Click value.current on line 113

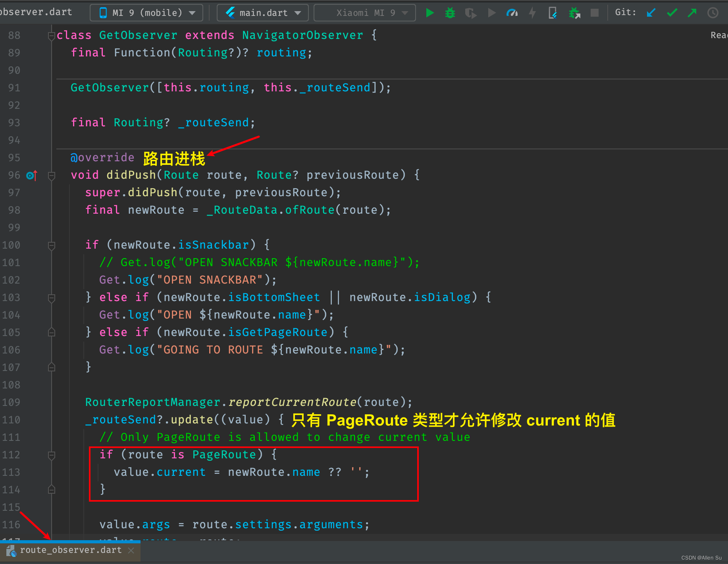[x=160, y=472]
